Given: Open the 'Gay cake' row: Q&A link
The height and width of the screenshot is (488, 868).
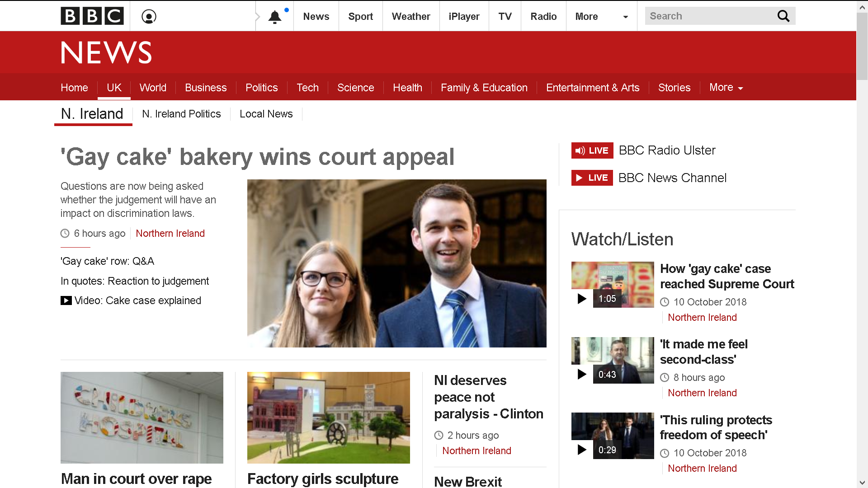Looking at the screenshot, I should [107, 261].
